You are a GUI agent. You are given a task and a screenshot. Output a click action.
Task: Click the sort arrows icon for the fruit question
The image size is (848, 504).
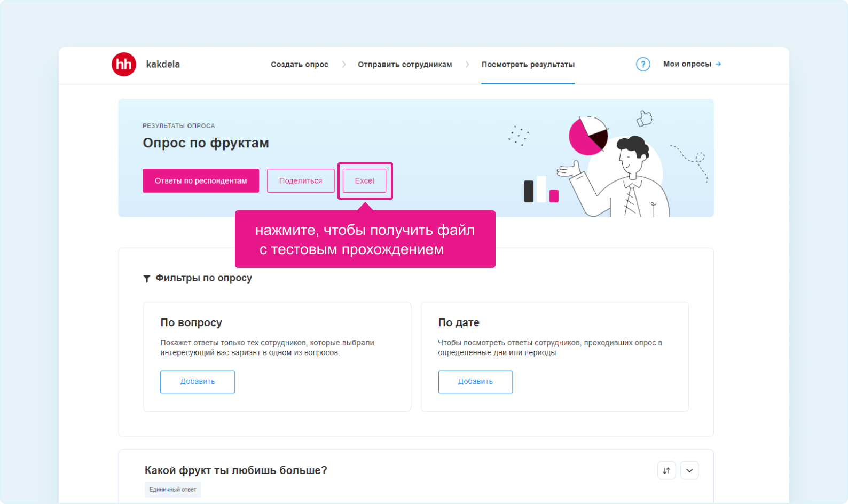pos(666,470)
